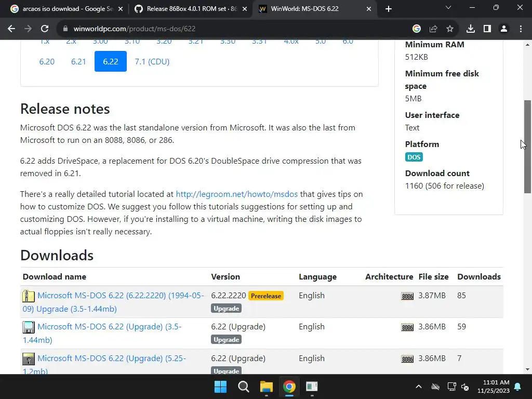532x399 pixels.
Task: Open File Explorer from the taskbar
Action: point(267,387)
